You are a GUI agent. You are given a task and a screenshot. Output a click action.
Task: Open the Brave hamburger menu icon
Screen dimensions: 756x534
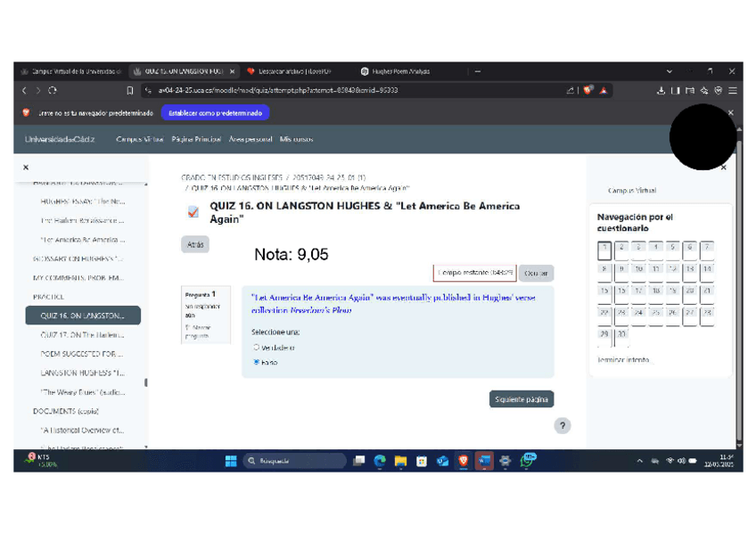(733, 90)
